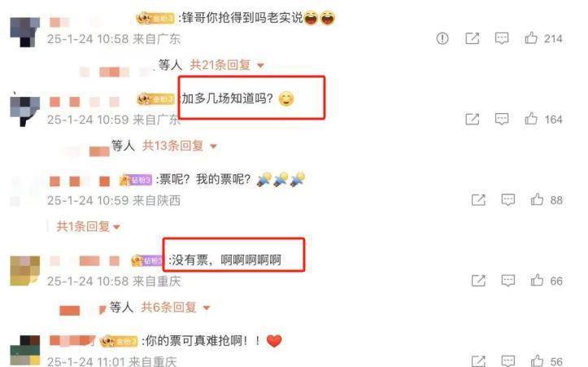588x367 pixels.
Task: Open avatar of commenter posting 没有票
Action: [x=24, y=271]
